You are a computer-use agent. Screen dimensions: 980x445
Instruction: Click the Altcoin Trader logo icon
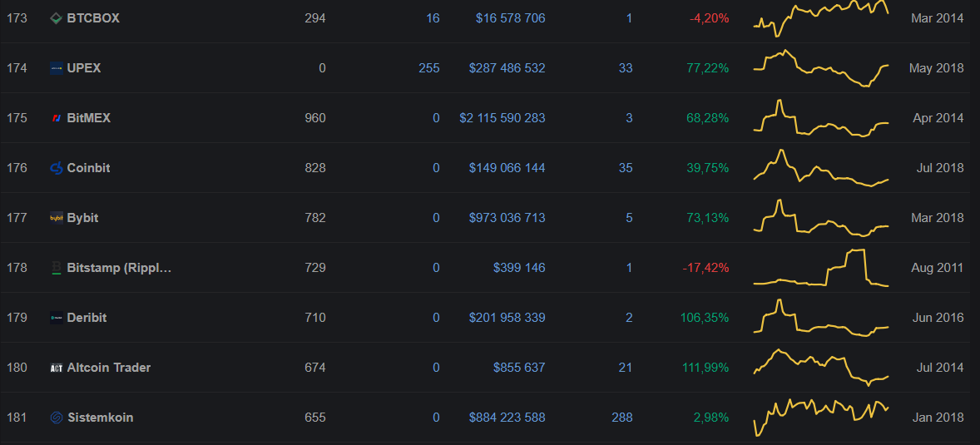(x=57, y=368)
